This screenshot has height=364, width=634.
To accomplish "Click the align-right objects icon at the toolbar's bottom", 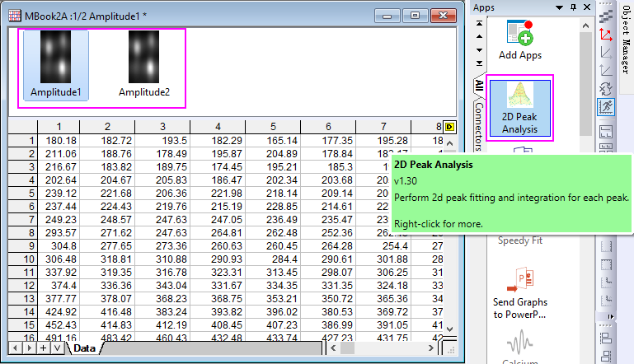I will pyautogui.click(x=606, y=356).
